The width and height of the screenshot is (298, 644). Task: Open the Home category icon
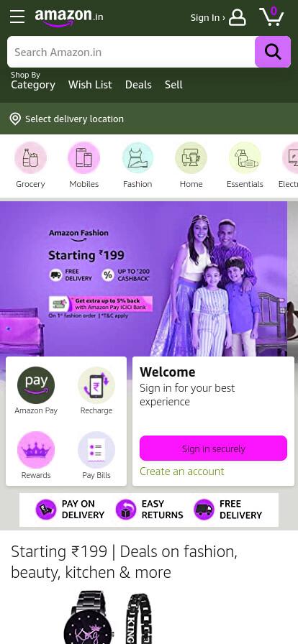click(x=191, y=157)
